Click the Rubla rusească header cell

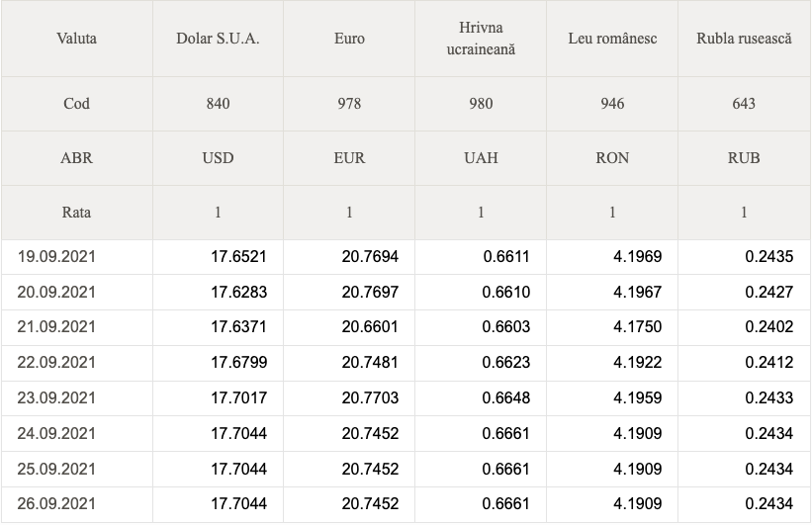pyautogui.click(x=744, y=39)
